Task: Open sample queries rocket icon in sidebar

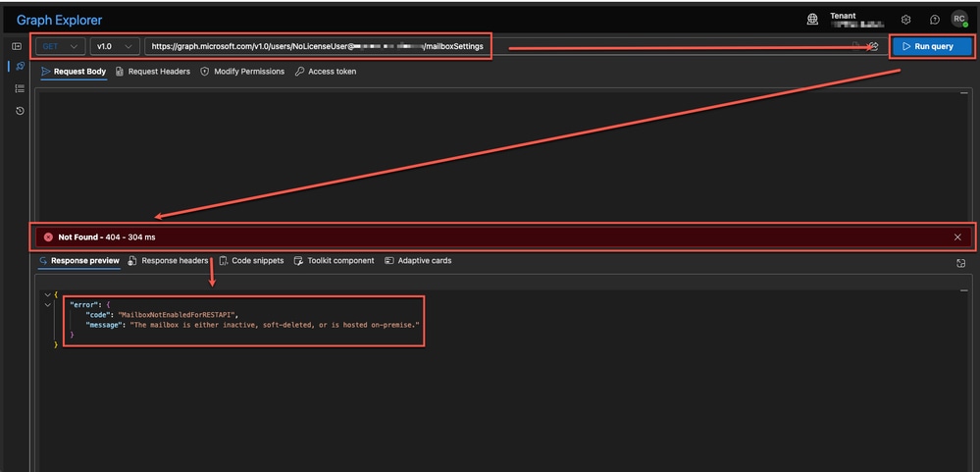Action: click(20, 67)
